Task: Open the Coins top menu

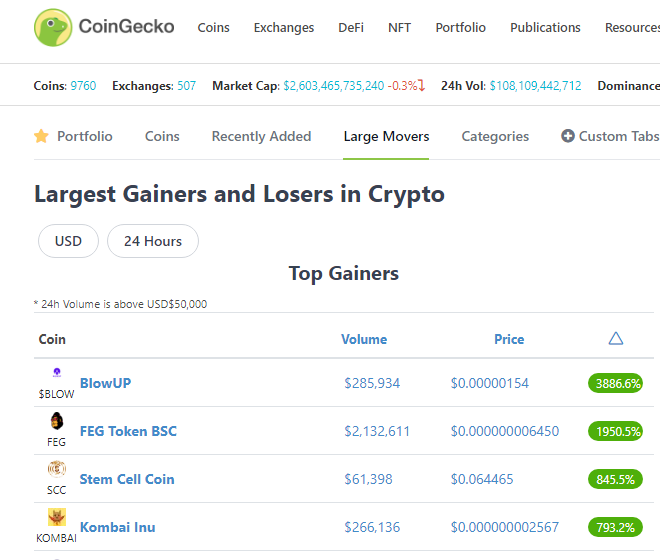Action: click(213, 28)
